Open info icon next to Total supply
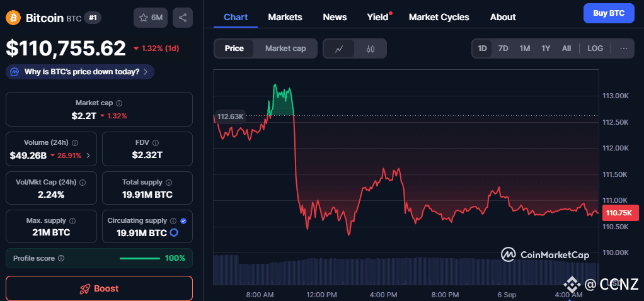 coord(169,183)
